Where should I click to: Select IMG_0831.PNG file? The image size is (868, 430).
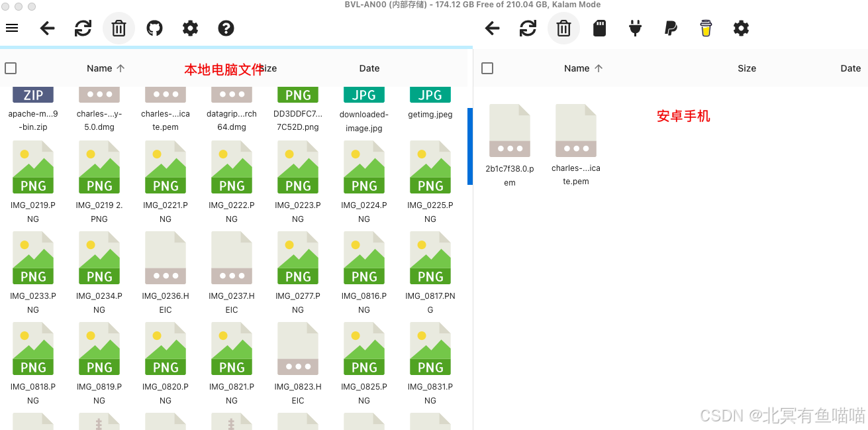pyautogui.click(x=430, y=349)
